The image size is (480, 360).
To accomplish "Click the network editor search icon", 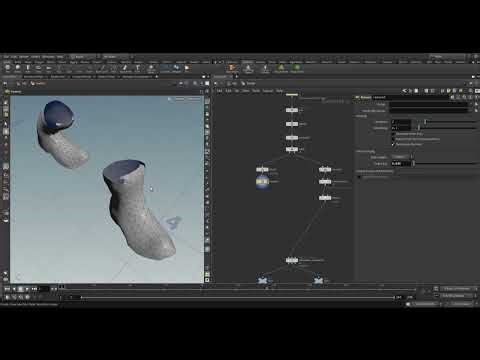I will [x=470, y=91].
